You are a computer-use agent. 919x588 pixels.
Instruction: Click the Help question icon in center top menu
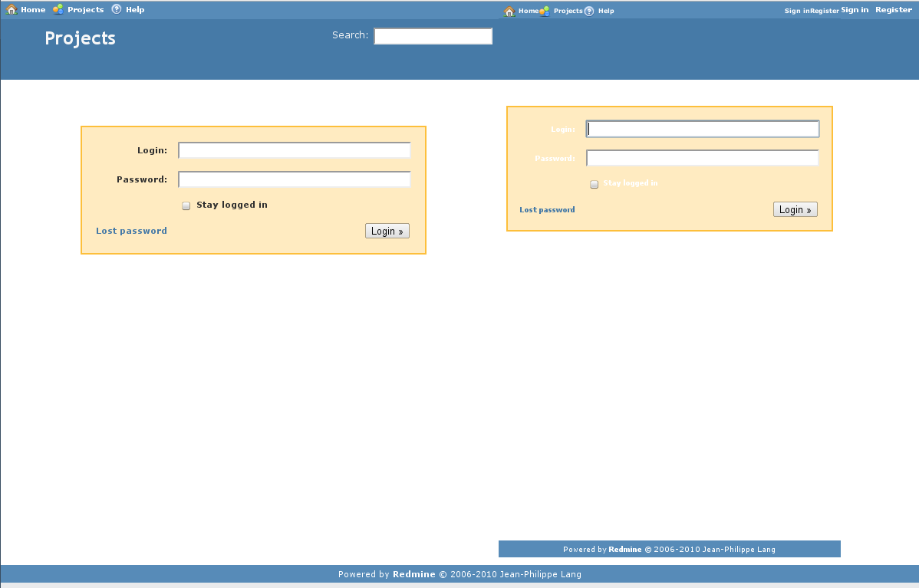[589, 11]
